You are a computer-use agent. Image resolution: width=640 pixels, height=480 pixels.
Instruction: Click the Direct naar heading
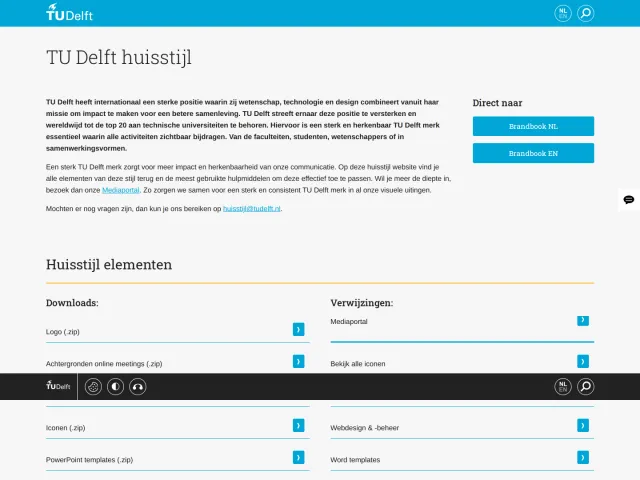pos(497,103)
